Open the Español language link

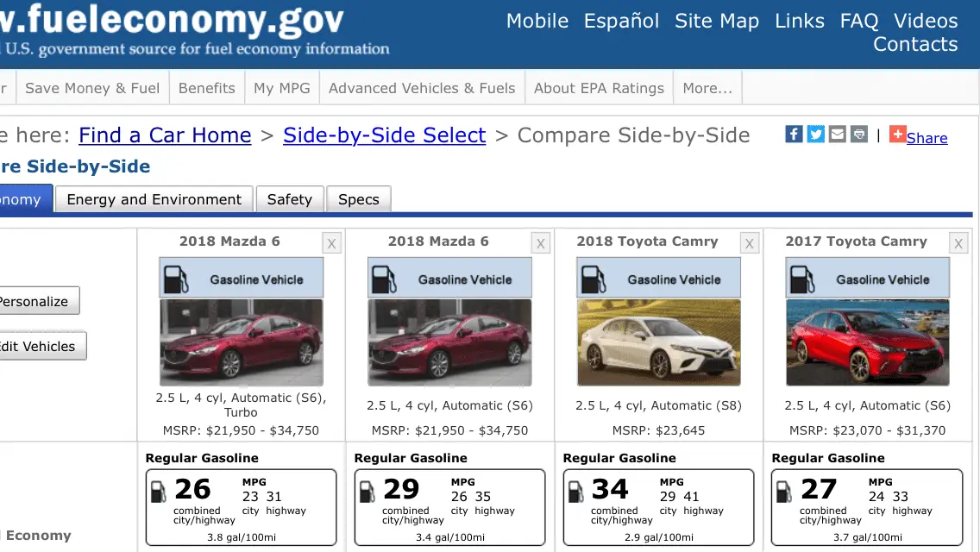coord(621,21)
